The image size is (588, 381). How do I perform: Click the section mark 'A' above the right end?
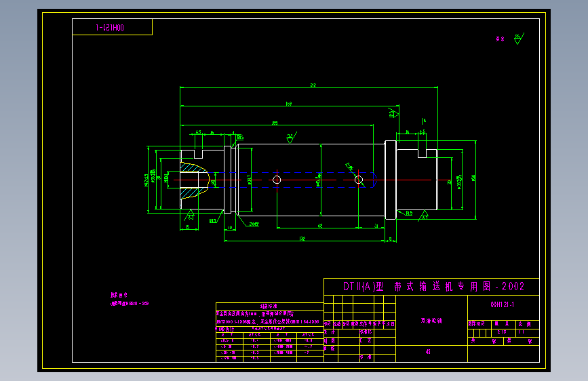(424, 121)
